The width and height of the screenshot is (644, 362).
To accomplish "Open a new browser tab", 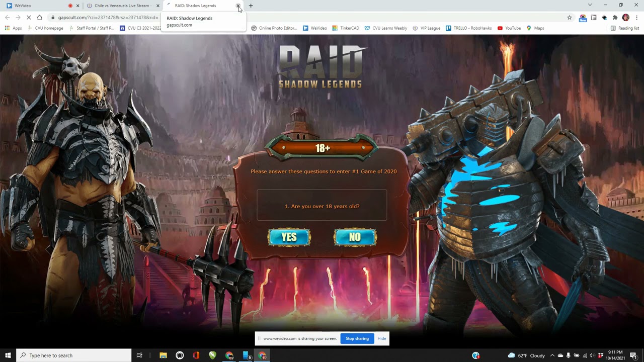I will coord(251,6).
